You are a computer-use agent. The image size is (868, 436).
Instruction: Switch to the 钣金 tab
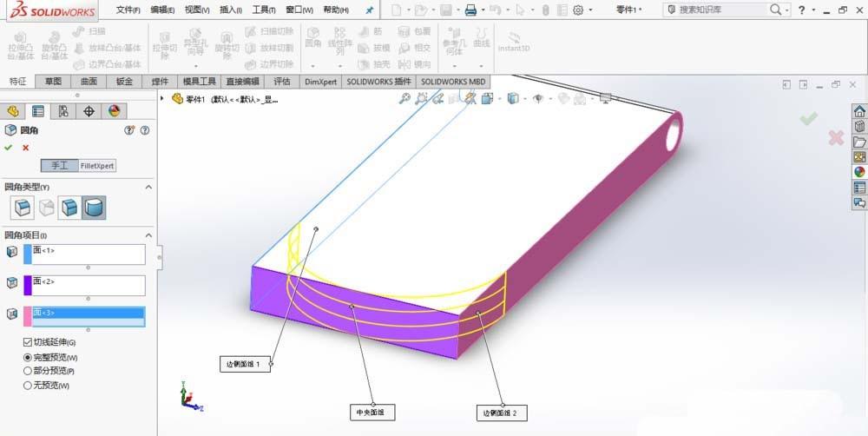[x=124, y=82]
